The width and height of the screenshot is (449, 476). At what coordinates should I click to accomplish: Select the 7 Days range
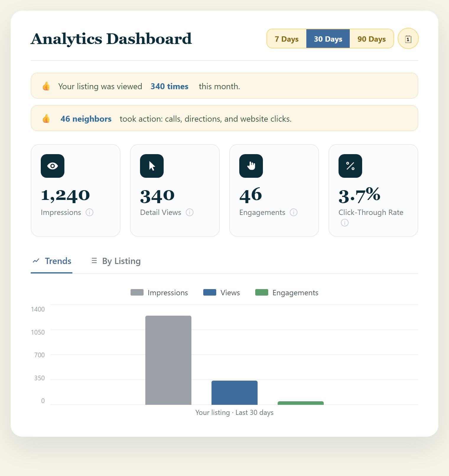287,39
